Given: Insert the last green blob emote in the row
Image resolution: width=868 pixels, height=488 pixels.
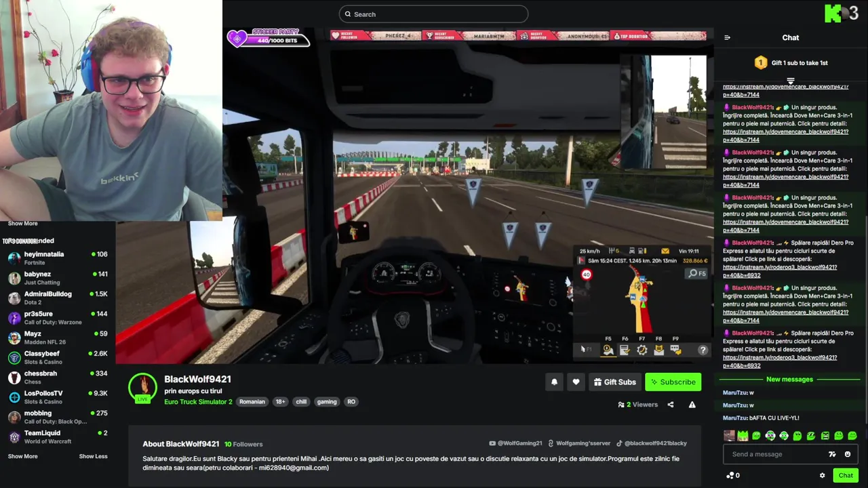Looking at the screenshot, I should coord(852,436).
